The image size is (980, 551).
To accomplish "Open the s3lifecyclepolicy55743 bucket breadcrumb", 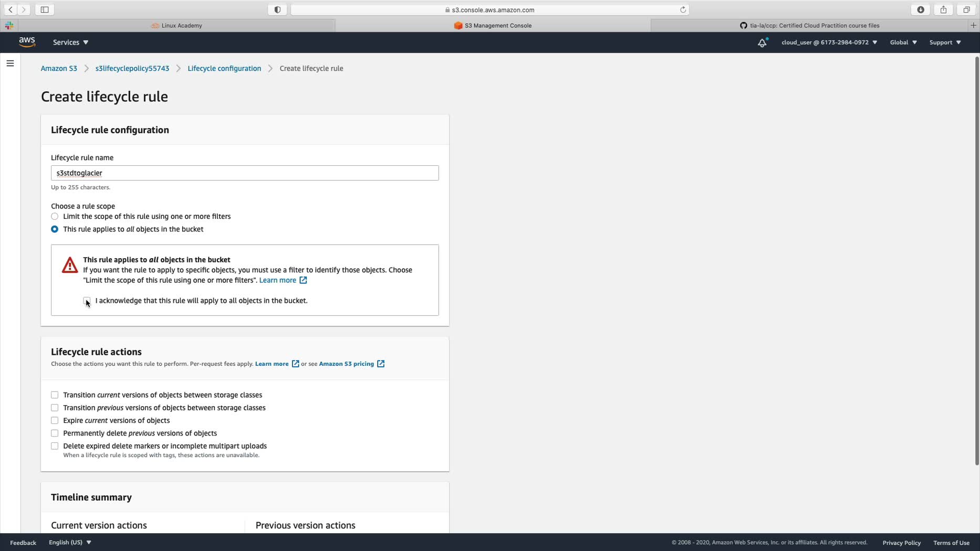I will pos(132,69).
